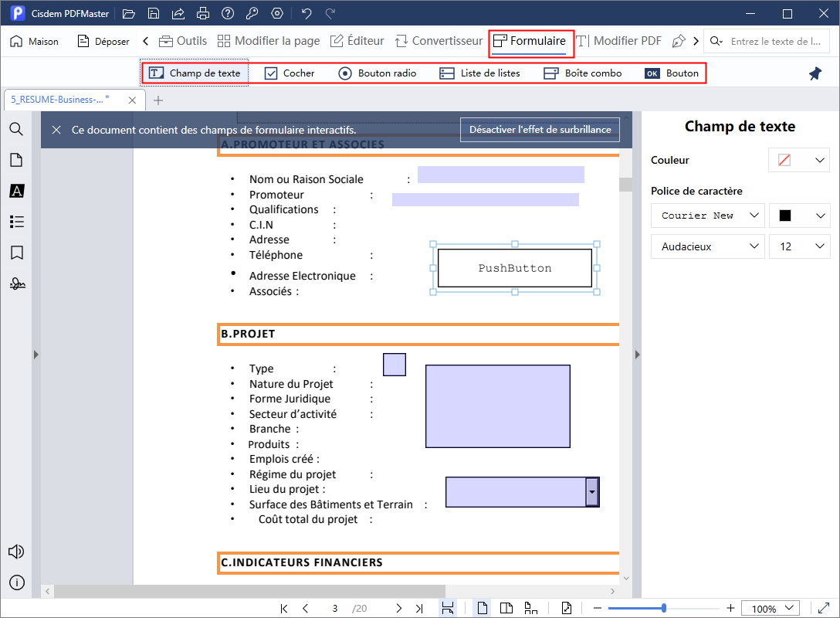The height and width of the screenshot is (618, 840).
Task: Collapse the right properties panel arrow
Action: 637,355
